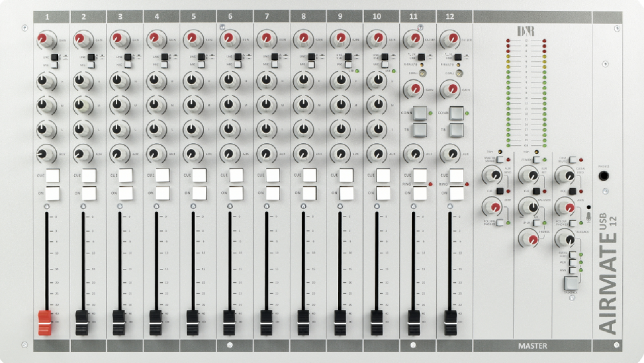The image size is (644, 363).
Task: Click the channel 1 MIC button
Action: coord(54,65)
